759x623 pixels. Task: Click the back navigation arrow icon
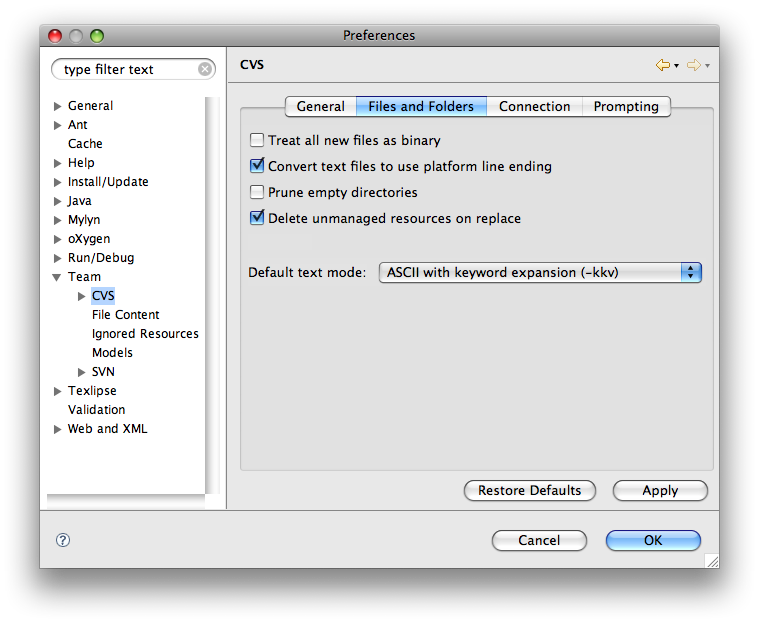click(x=662, y=65)
